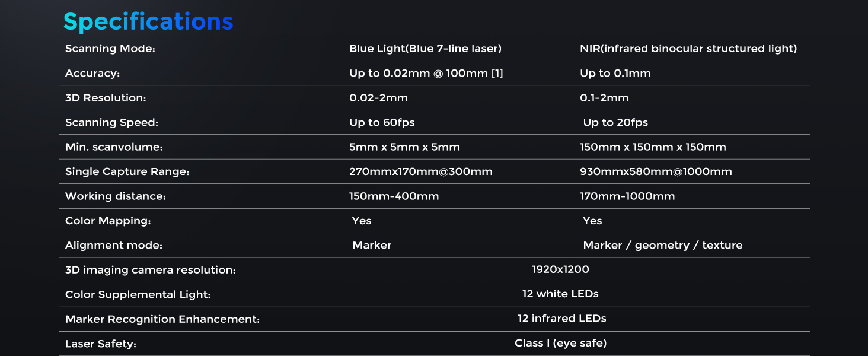Click the Specifications heading

148,22
